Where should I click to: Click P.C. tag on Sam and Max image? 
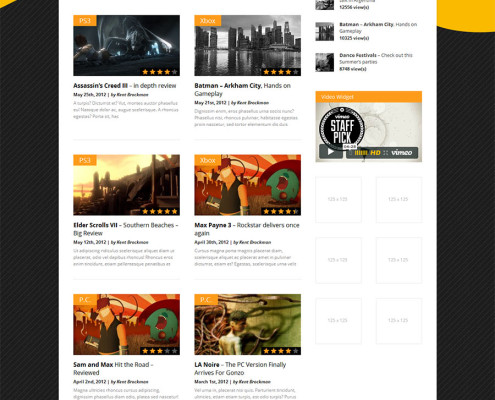pos(85,300)
